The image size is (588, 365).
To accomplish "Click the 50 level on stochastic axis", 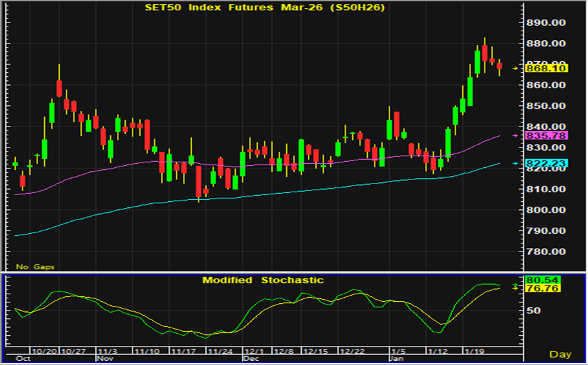I will tap(534, 311).
